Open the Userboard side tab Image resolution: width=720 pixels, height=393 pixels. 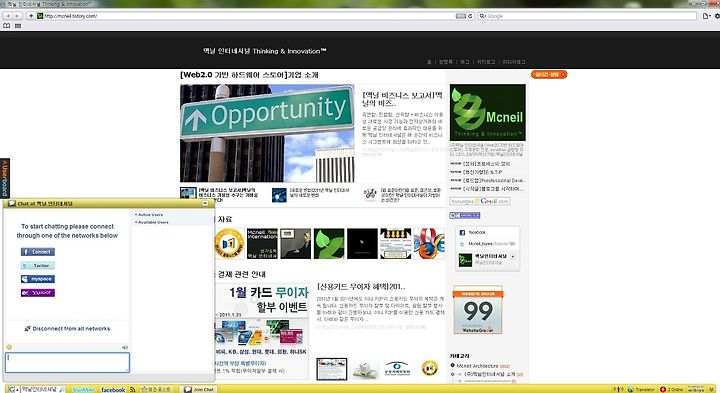5,178
